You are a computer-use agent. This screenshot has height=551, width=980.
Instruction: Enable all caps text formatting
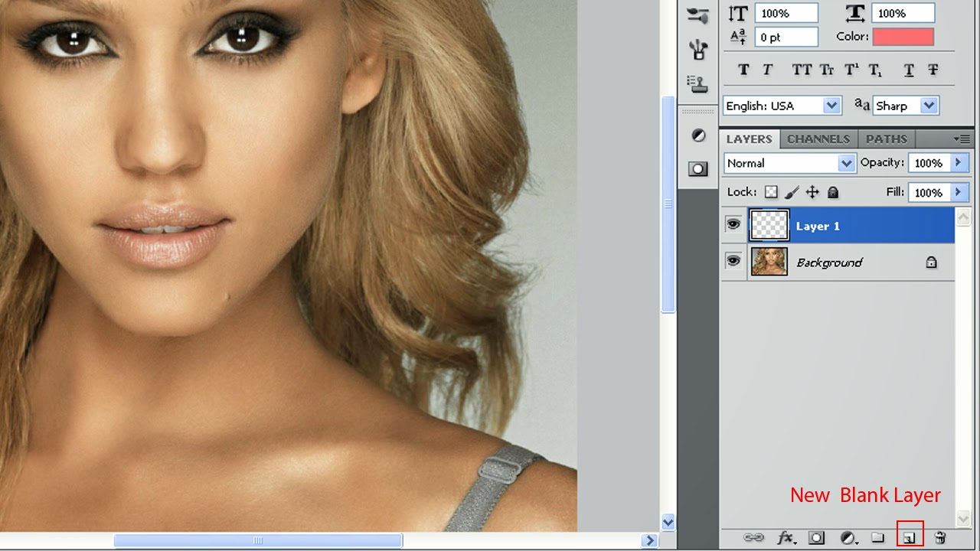pos(802,70)
